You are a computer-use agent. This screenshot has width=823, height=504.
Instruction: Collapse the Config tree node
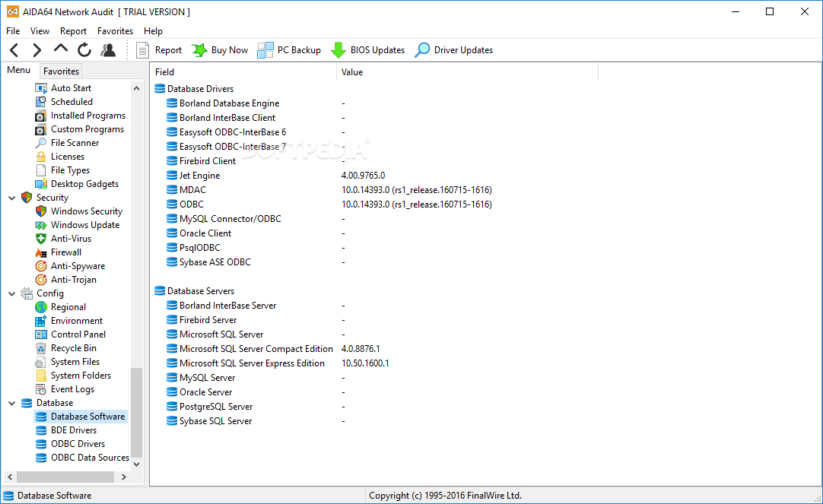[11, 293]
